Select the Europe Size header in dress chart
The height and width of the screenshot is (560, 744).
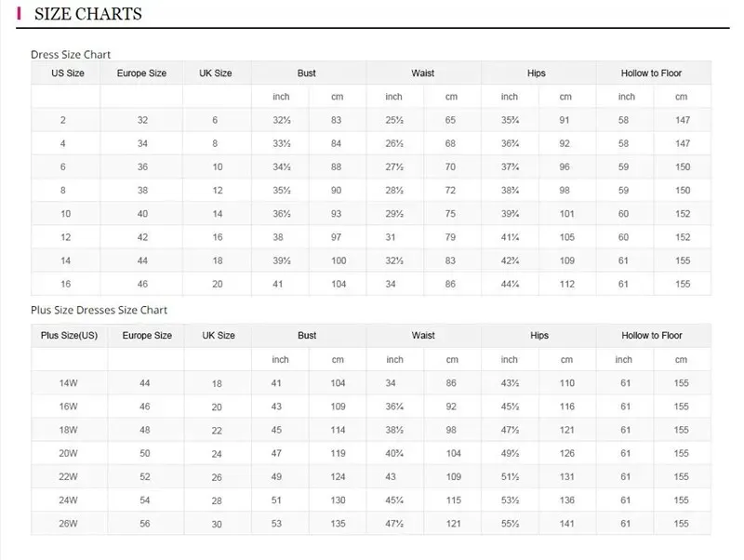pos(141,73)
